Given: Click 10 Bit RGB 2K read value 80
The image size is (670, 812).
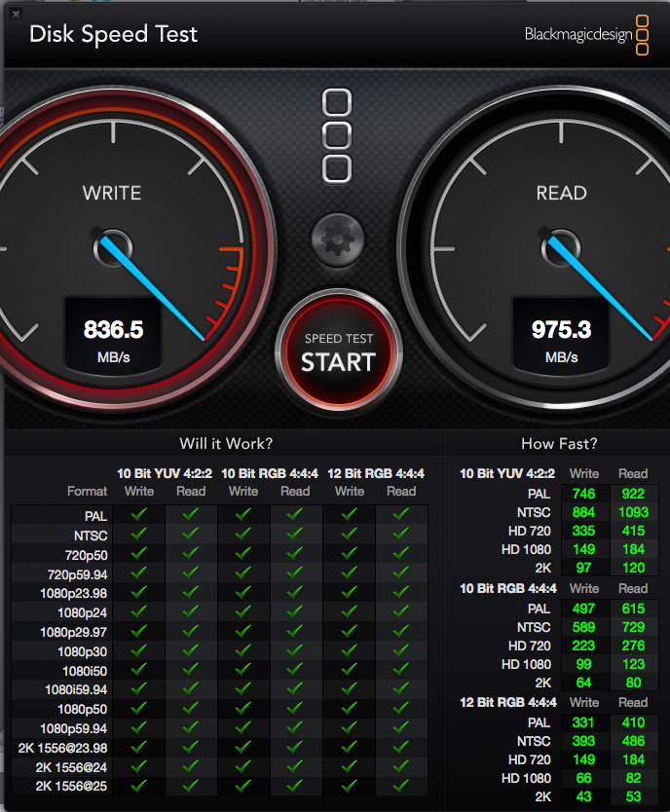Looking at the screenshot, I should coord(633,683).
